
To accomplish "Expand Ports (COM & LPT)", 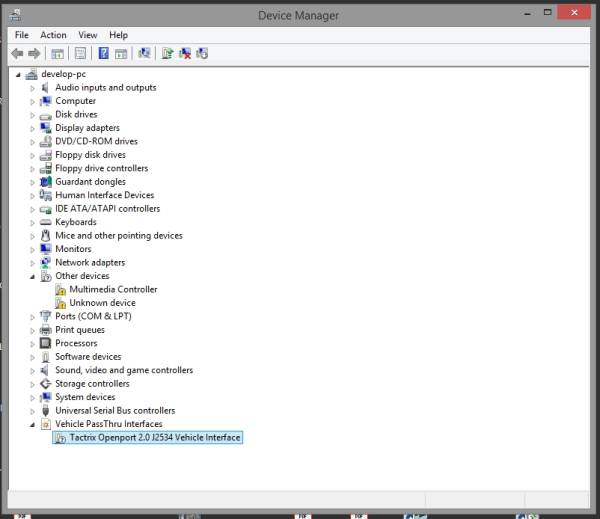I will tap(32, 317).
